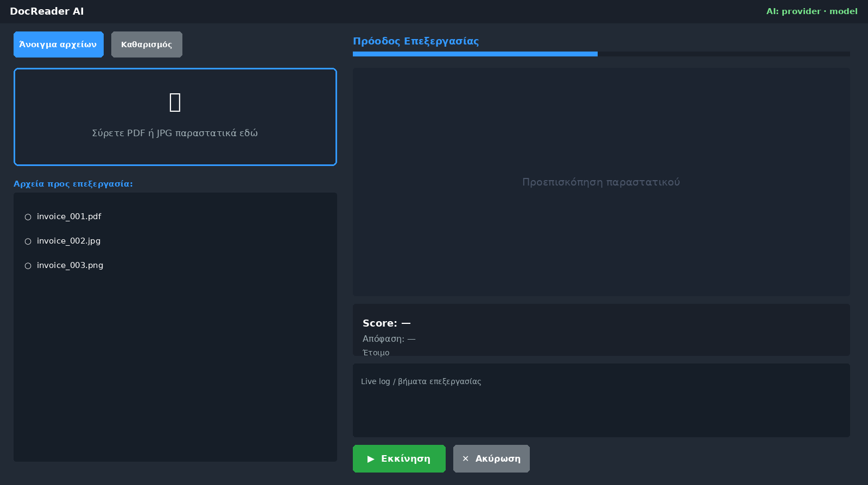Click the play icon on Εκκίνηση
This screenshot has height=485, width=868.
371,459
